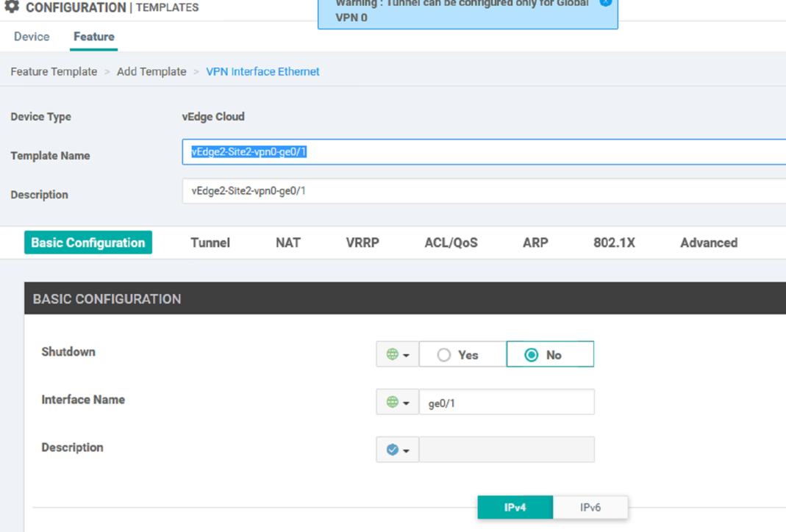Select the IPv4 toggle button

click(x=515, y=508)
